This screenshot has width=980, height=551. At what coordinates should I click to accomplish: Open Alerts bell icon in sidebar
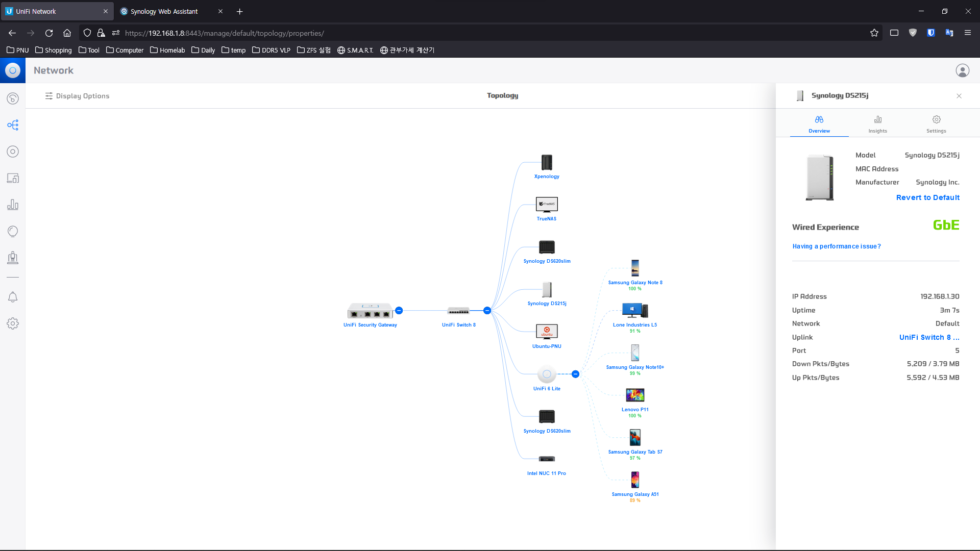(13, 297)
